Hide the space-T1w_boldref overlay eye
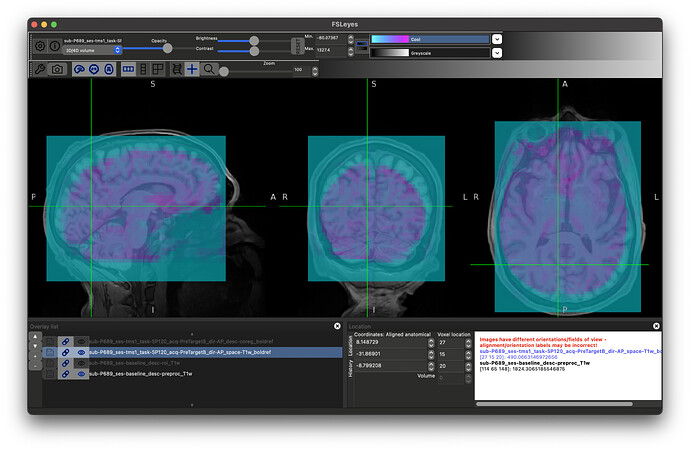690x451 pixels. pyautogui.click(x=81, y=352)
